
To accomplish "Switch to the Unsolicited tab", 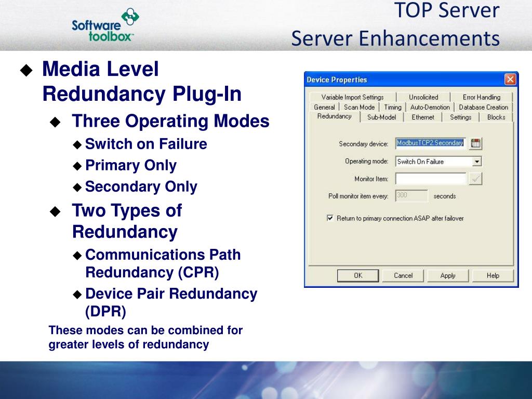I will [x=423, y=97].
